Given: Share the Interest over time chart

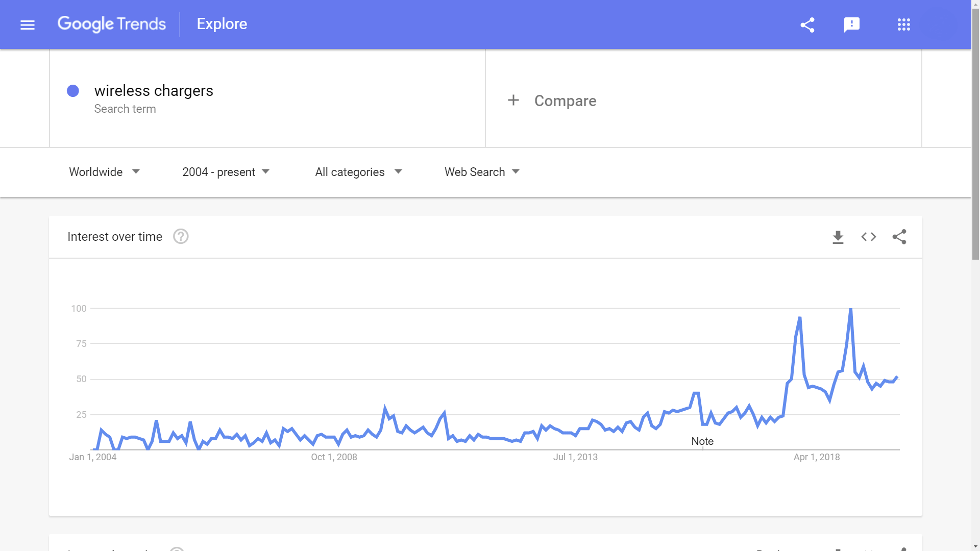Looking at the screenshot, I should (x=899, y=237).
